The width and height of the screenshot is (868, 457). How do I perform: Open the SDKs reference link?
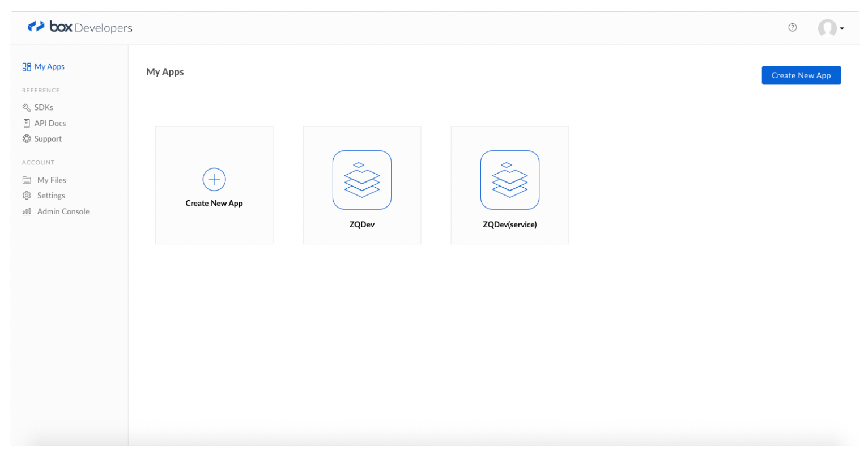44,107
